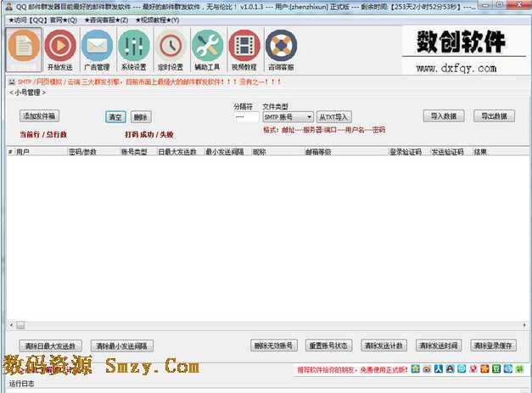Viewport: 532px width, 393px height.
Task: Share via the Renren blue person icon
Action: 439,369
